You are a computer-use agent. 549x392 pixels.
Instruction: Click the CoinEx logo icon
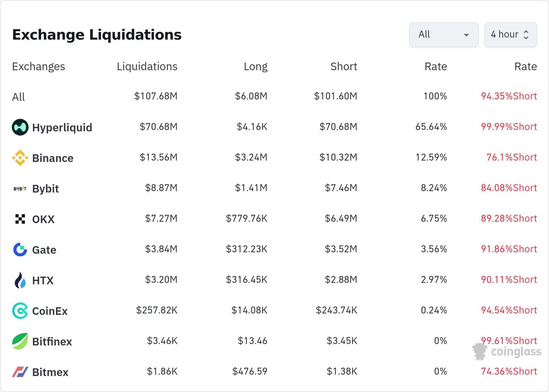pyautogui.click(x=20, y=311)
